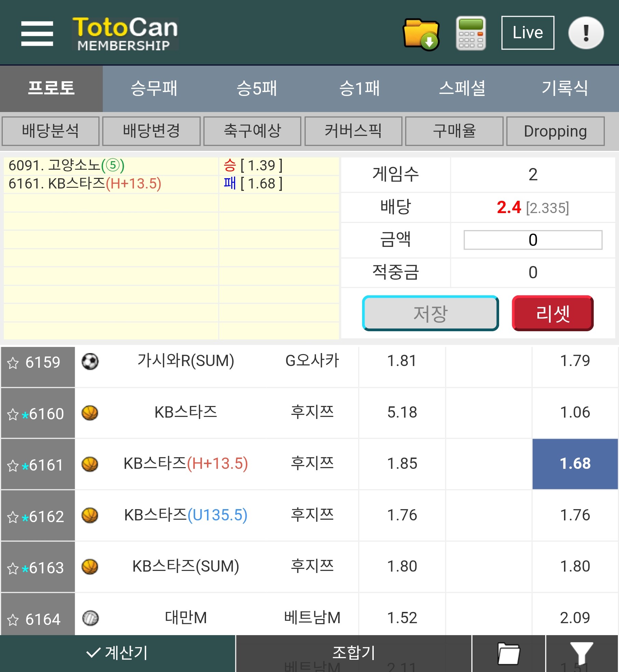Screen dimensions: 619x672
Task: Tap the exclamation notice icon
Action: [586, 33]
